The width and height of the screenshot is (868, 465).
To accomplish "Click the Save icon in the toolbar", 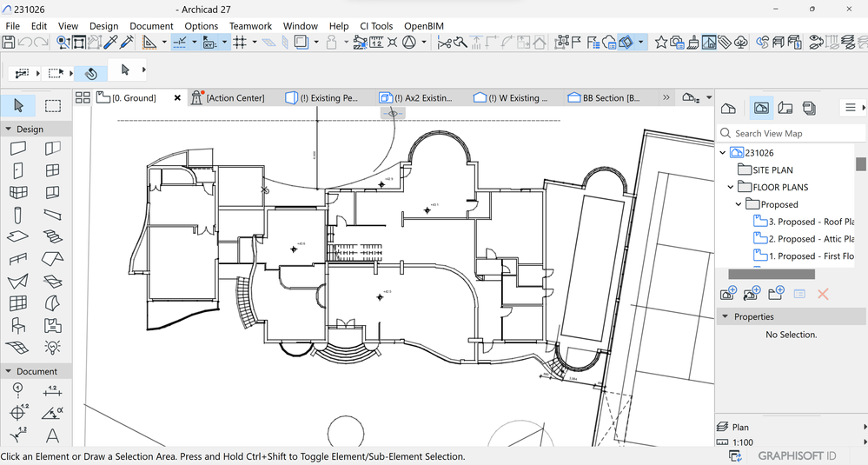I will [x=9, y=42].
